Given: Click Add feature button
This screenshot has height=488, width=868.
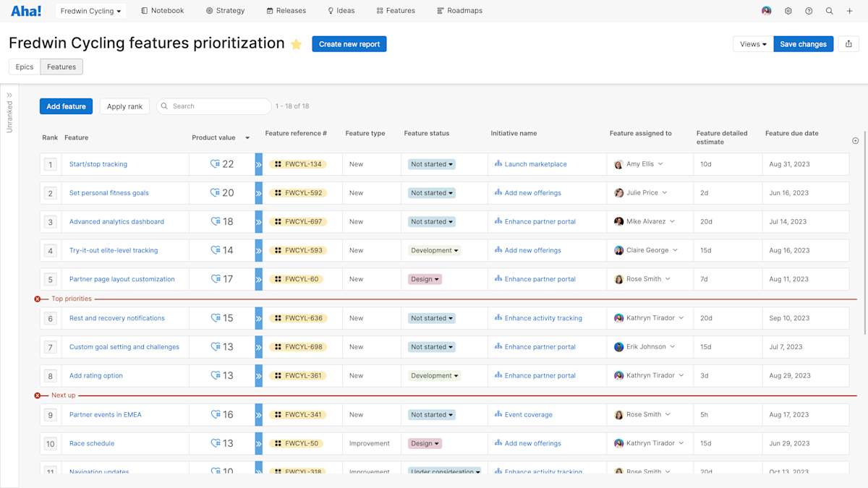Looking at the screenshot, I should [x=66, y=106].
